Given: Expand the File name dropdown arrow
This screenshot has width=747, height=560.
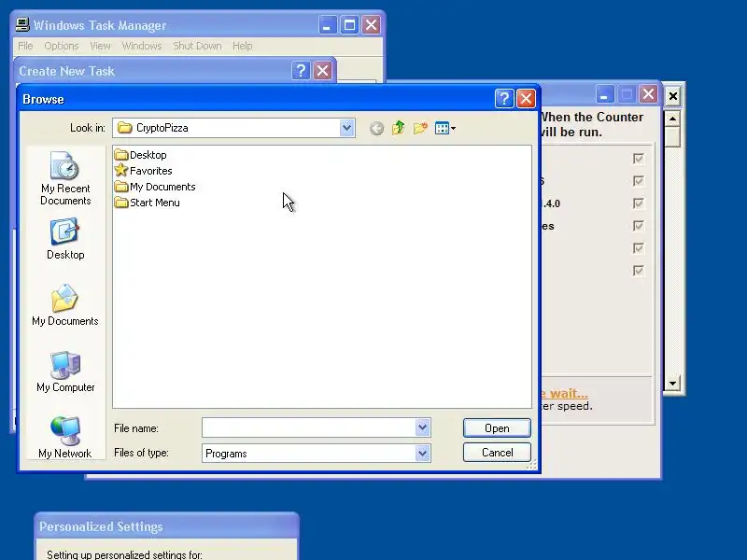Looking at the screenshot, I should click(423, 427).
